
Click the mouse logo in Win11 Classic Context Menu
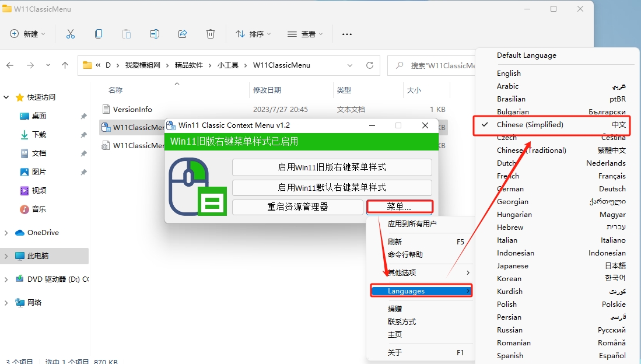[x=198, y=187]
